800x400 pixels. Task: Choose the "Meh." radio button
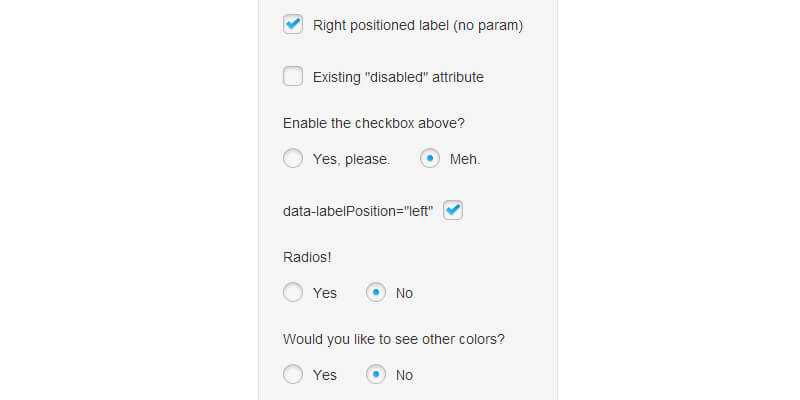pos(430,158)
